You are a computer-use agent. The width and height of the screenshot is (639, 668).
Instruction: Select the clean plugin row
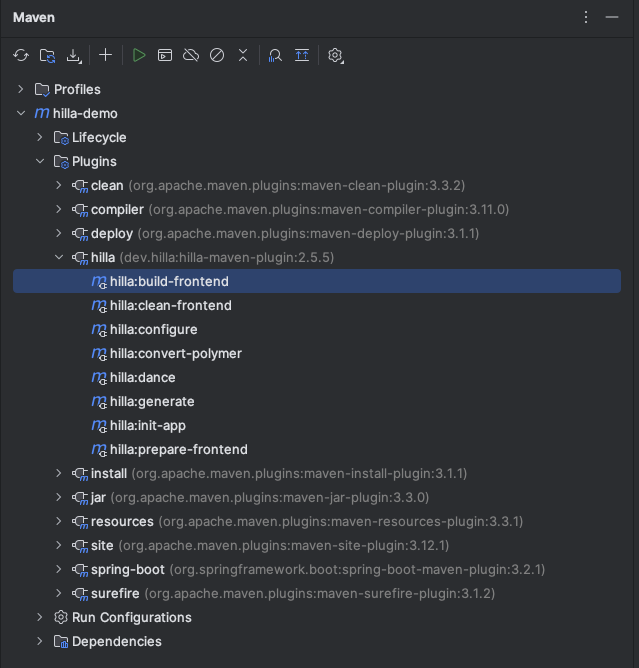(317, 185)
